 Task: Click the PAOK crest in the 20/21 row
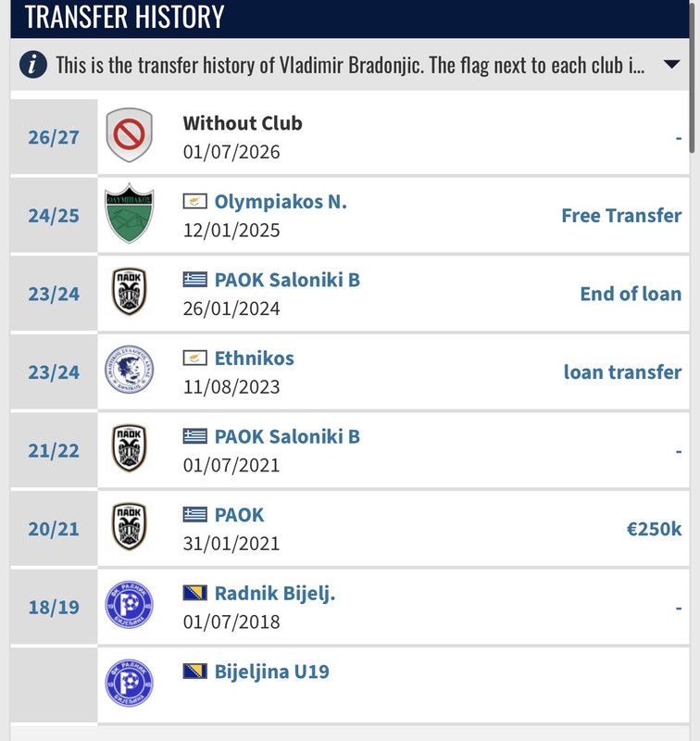point(129,526)
